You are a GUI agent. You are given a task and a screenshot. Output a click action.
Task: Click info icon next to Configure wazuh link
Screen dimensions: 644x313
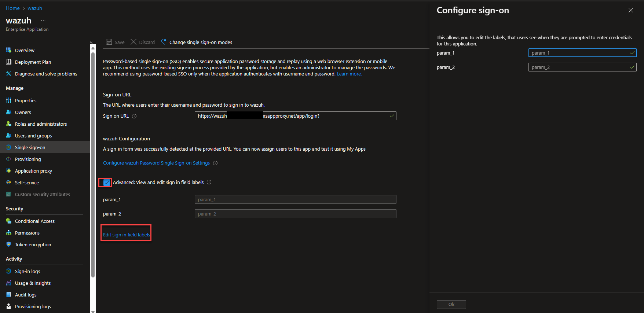click(215, 163)
